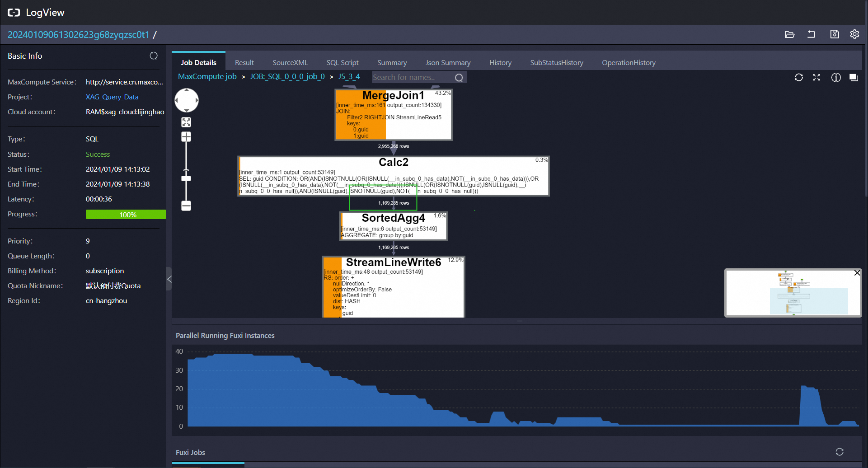Collapse the Basic Info side panel
This screenshot has width=868, height=468.
169,279
